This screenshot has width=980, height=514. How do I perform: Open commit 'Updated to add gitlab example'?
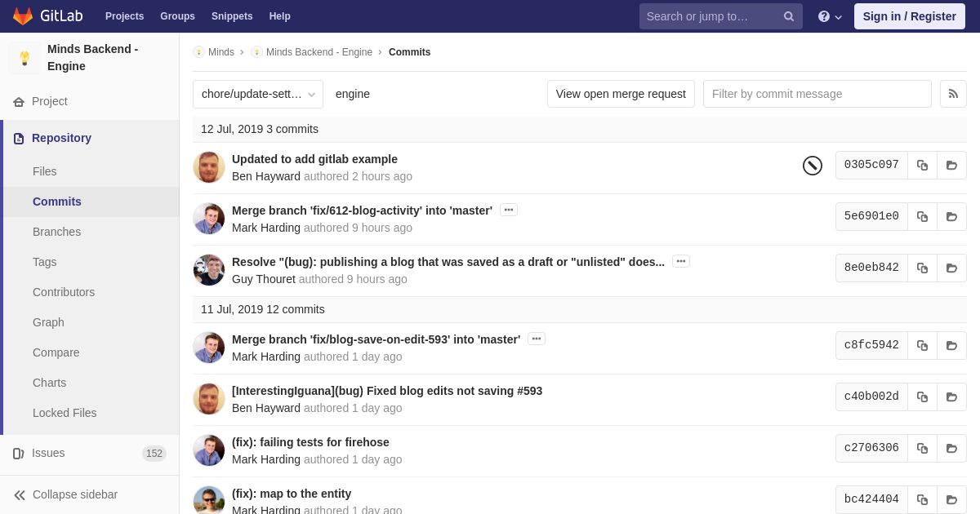(x=314, y=159)
